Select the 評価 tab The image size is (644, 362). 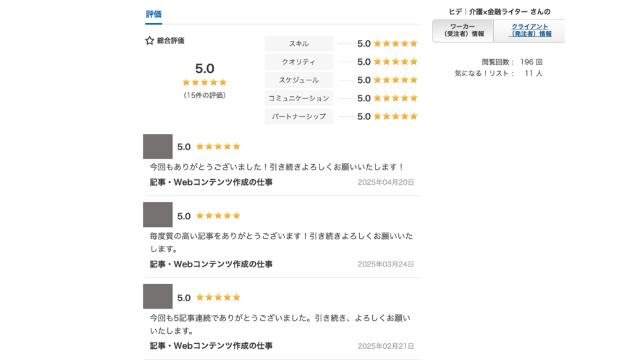pos(153,14)
